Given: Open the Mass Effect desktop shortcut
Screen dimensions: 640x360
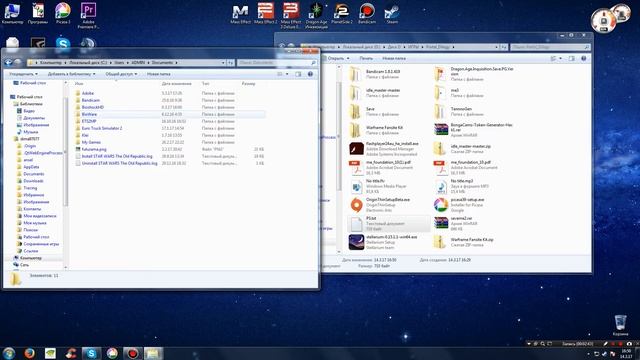Looking at the screenshot, I should [x=240, y=14].
